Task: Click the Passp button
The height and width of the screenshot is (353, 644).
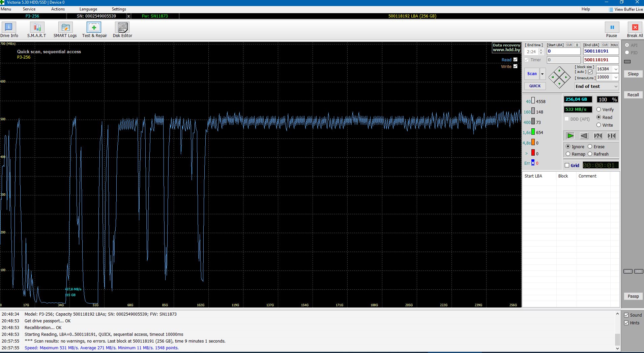Action: coord(633,296)
